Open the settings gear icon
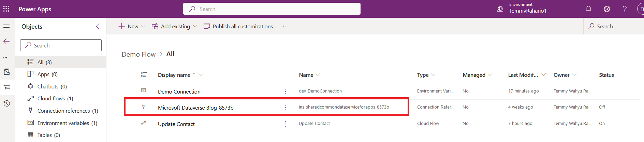The height and width of the screenshot is (142, 644). (606, 9)
